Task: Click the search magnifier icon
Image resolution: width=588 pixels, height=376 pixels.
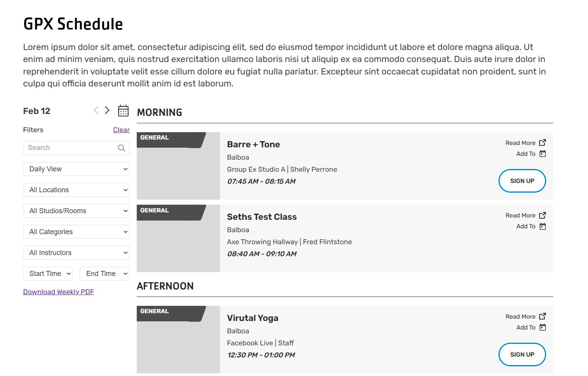Action: pos(122,148)
